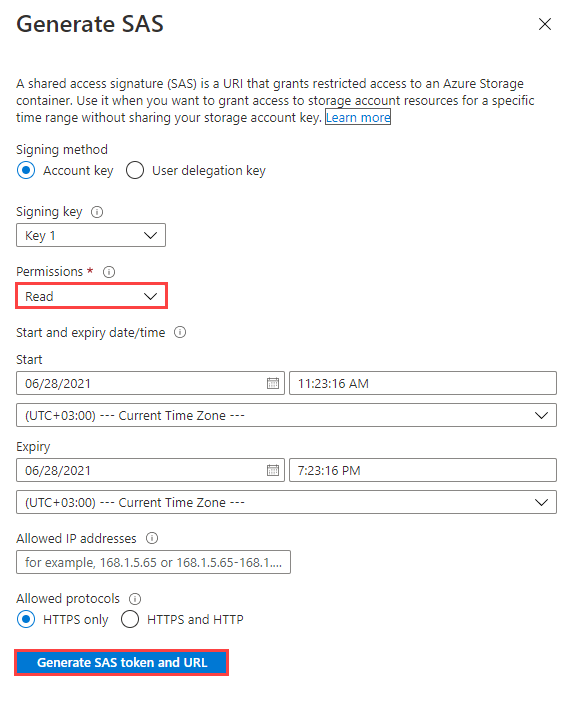Image resolution: width=578 pixels, height=716 pixels.
Task: Click the Allowed protocols info icon
Action: pyautogui.click(x=135, y=599)
